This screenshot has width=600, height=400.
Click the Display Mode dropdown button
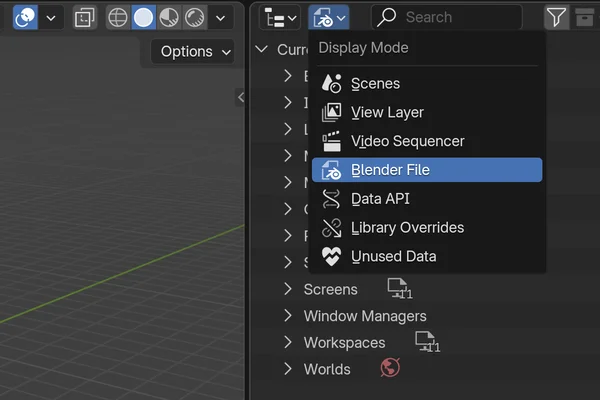click(x=329, y=17)
